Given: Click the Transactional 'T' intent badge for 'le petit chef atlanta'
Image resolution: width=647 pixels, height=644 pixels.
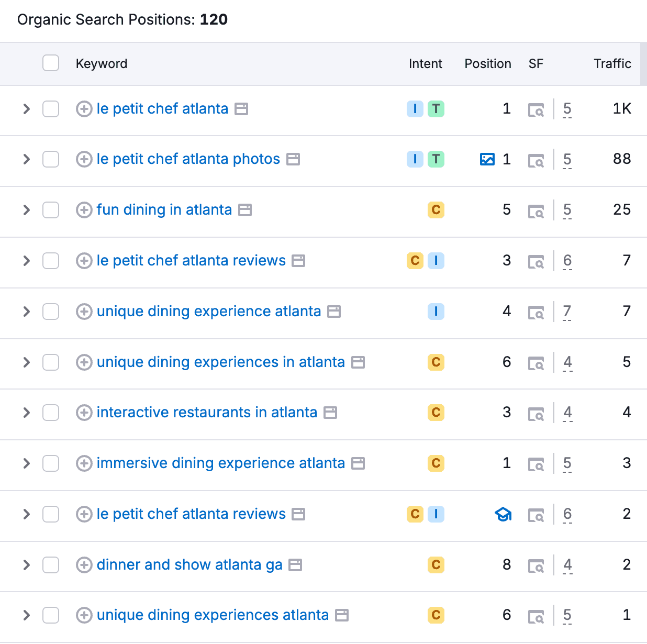Looking at the screenshot, I should [436, 109].
